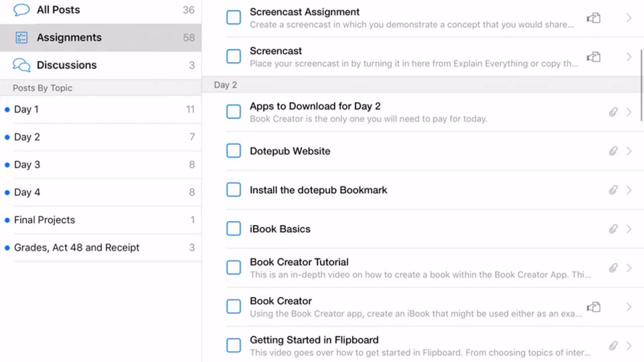Image resolution: width=644 pixels, height=362 pixels.
Task: Click description 'Place your screencast in by turning...'
Action: pyautogui.click(x=414, y=64)
